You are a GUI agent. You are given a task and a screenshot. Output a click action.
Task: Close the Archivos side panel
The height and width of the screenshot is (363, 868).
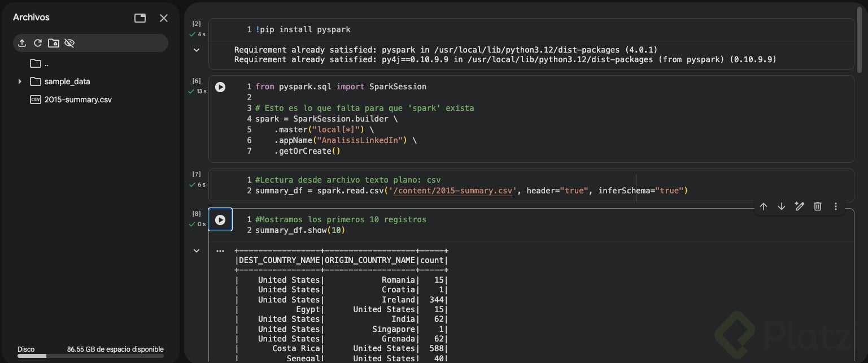(164, 18)
